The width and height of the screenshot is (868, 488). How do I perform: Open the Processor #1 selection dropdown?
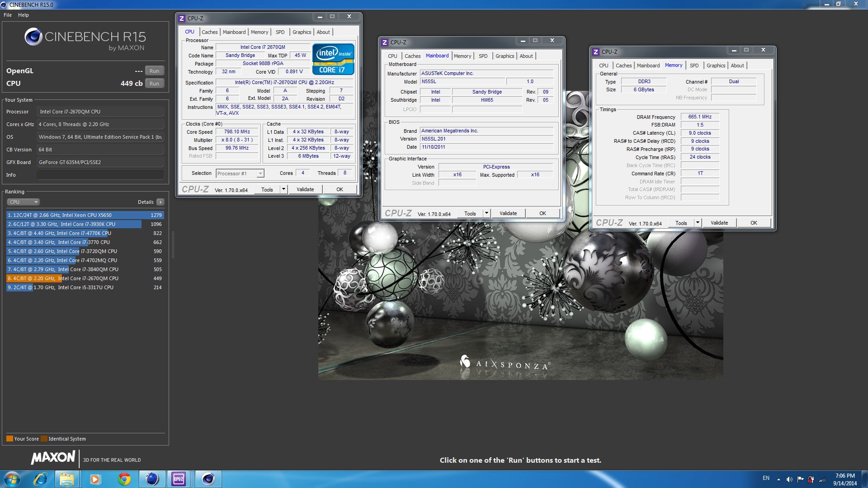point(240,174)
